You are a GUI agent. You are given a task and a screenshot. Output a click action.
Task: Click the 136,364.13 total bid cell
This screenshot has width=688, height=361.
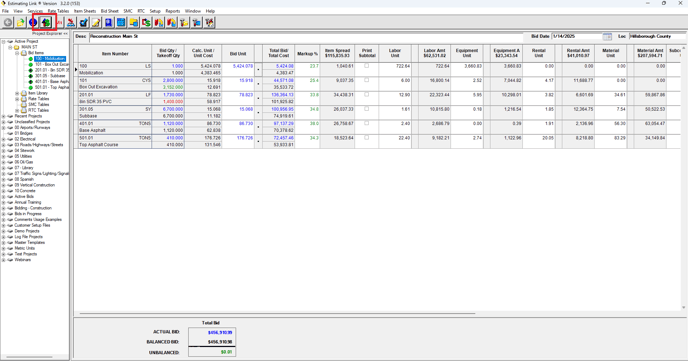(279, 95)
